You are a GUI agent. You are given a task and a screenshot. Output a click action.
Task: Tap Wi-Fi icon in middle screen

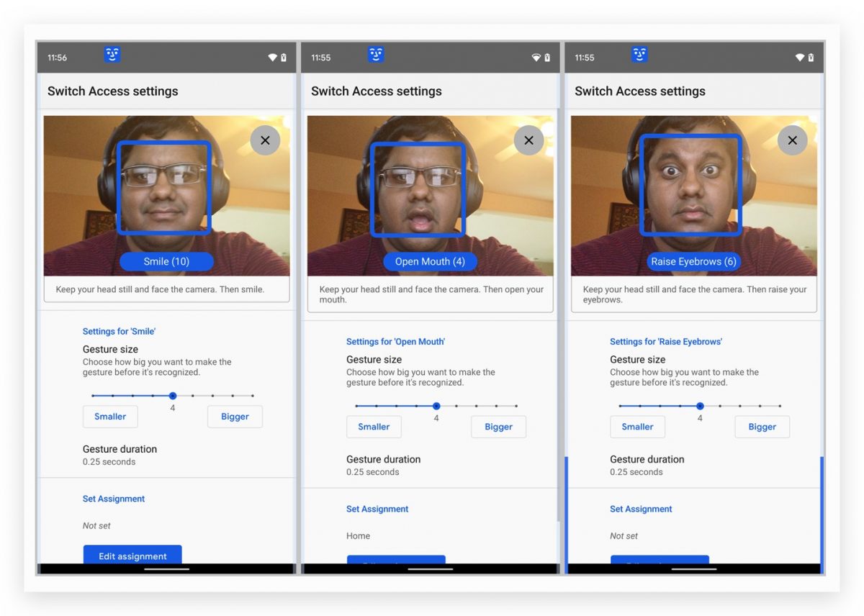coord(536,58)
